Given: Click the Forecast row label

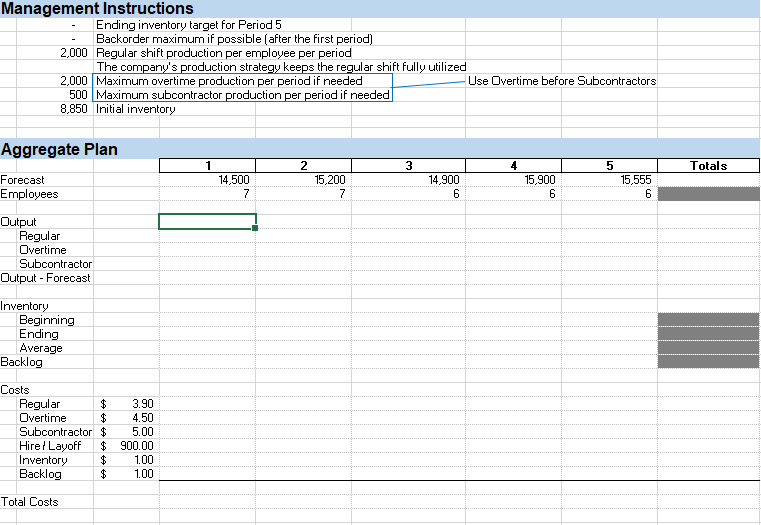Looking at the screenshot, I should [x=22, y=180].
